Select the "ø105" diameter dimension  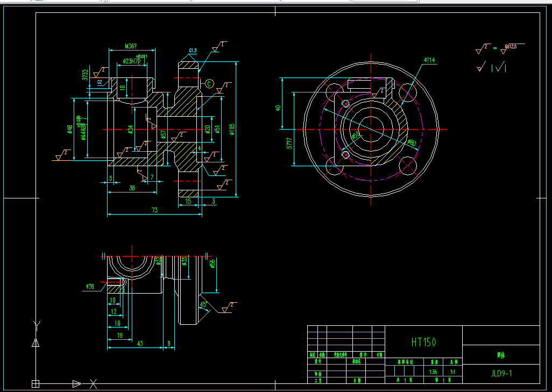tap(232, 129)
